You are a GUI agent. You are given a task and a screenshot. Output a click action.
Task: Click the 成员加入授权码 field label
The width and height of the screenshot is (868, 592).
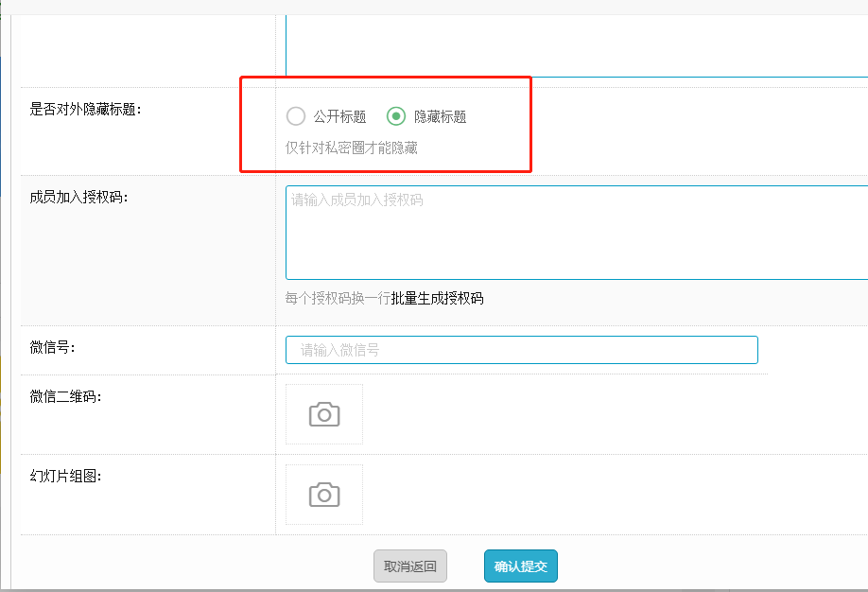pos(78,198)
